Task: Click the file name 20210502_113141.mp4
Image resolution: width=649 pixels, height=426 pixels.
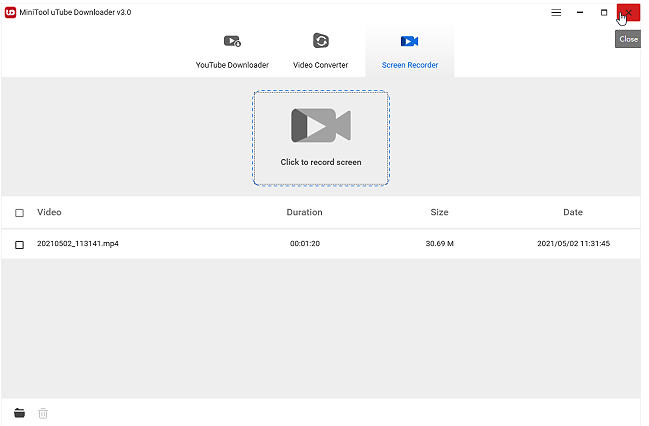Action: [x=78, y=243]
